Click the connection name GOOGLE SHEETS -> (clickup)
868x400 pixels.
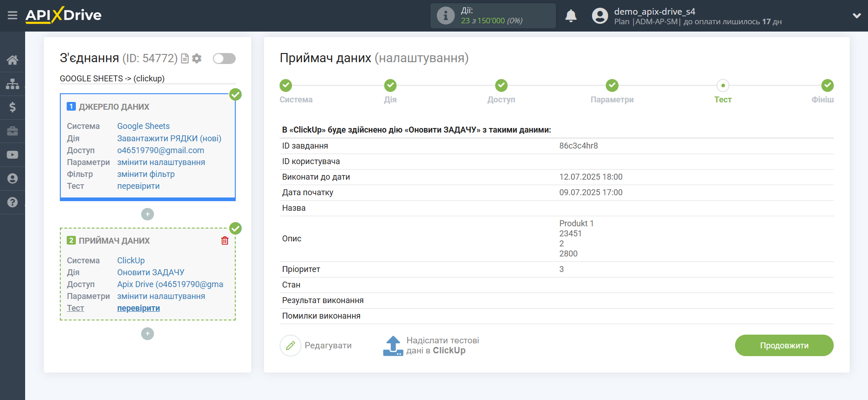[112, 79]
